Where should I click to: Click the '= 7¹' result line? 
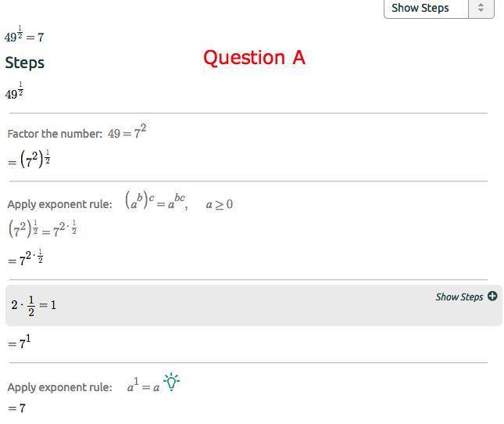(x=20, y=343)
